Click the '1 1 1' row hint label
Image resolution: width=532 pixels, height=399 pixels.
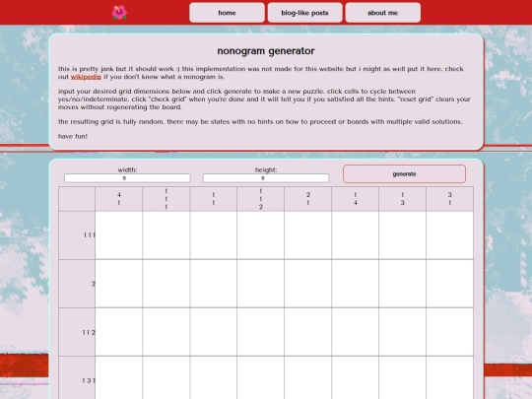[77, 235]
